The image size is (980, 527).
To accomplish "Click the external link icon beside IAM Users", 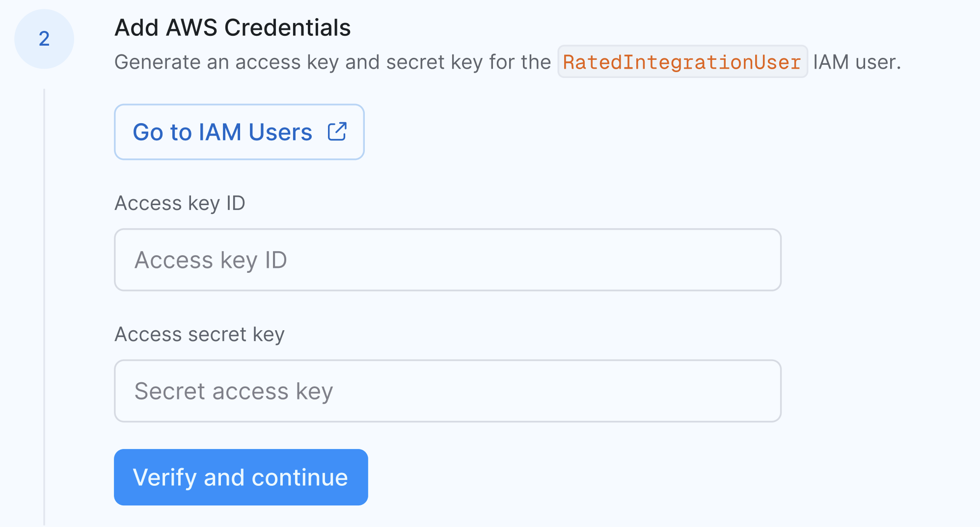I will [x=337, y=132].
